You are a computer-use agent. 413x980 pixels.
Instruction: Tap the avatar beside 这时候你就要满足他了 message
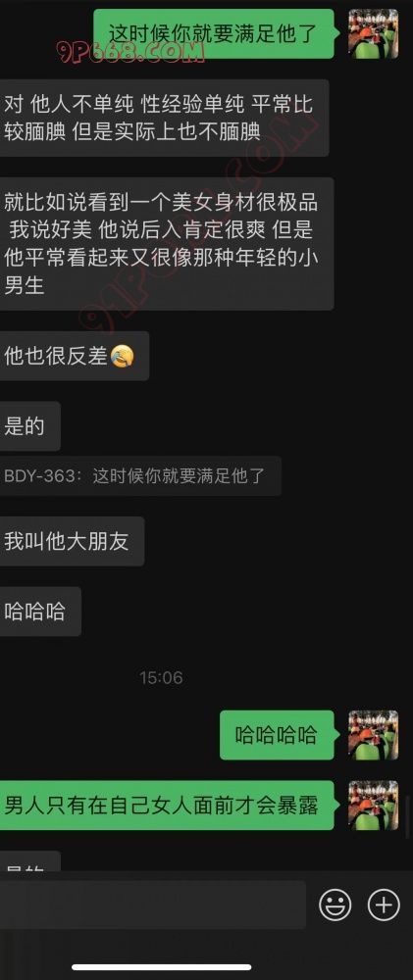(374, 33)
